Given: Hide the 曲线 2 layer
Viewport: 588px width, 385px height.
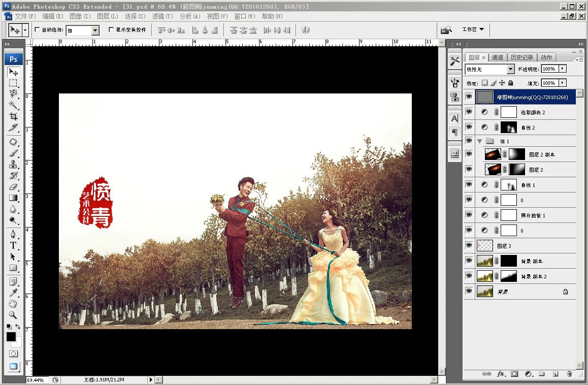Looking at the screenshot, I should (x=469, y=127).
